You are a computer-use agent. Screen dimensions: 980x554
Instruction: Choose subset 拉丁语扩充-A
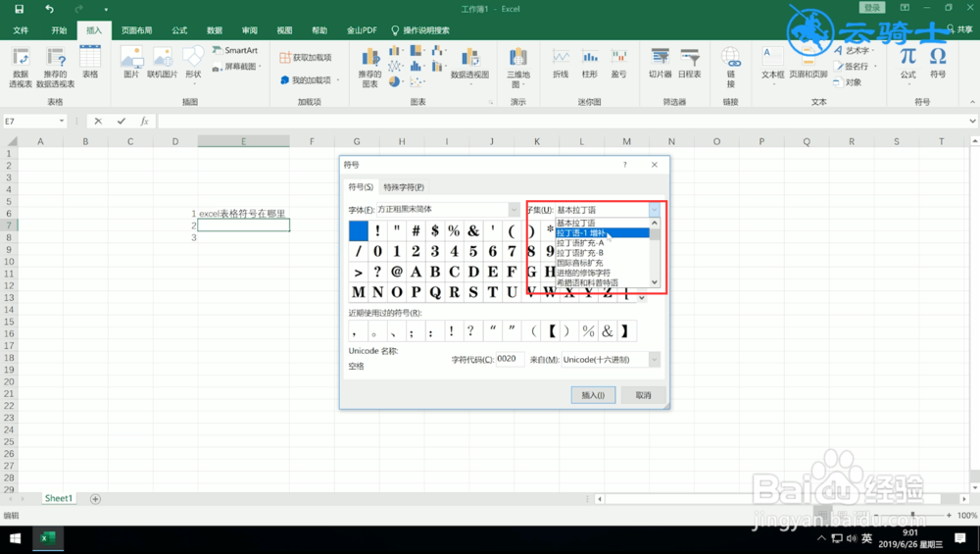click(x=603, y=242)
